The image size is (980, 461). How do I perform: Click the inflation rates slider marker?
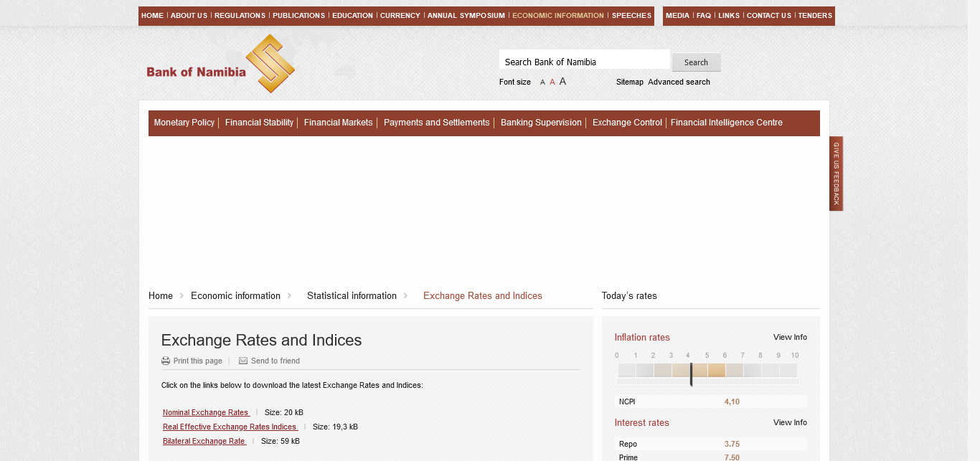(691, 374)
